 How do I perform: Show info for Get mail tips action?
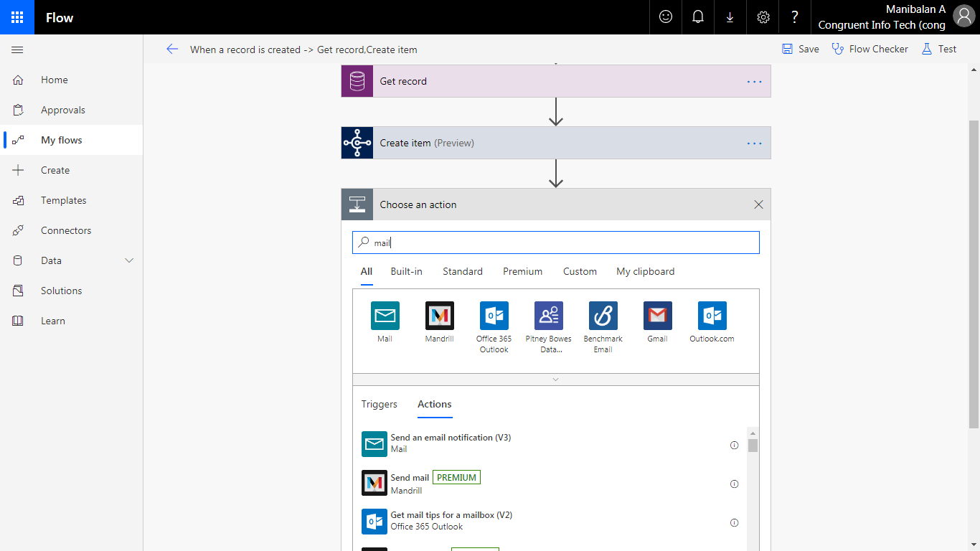734,522
